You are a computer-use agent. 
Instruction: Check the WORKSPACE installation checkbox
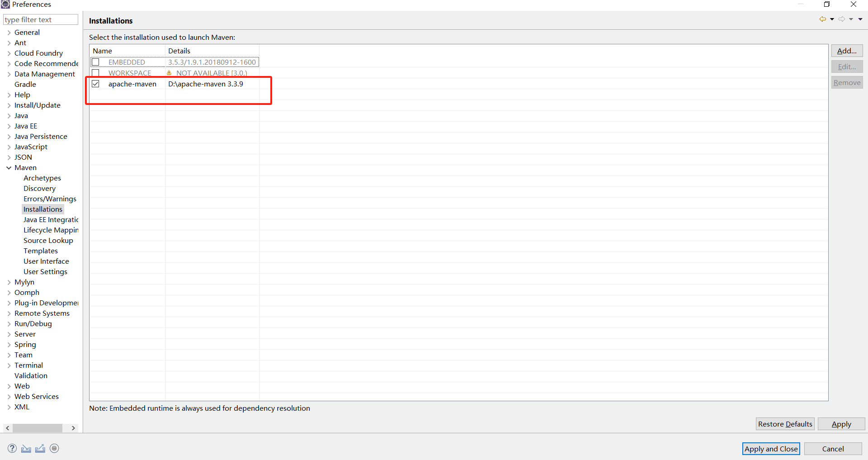coord(95,73)
